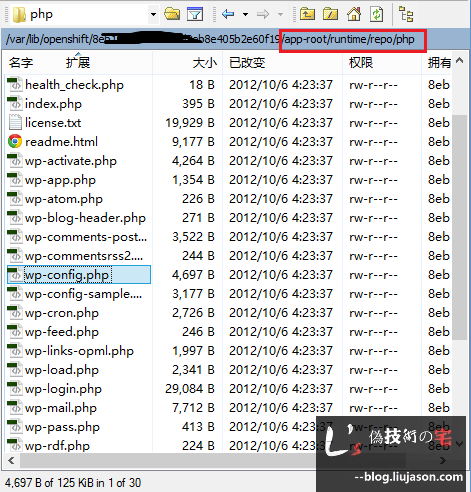Image resolution: width=471 pixels, height=492 pixels.
Task: Sort by 大小 column header
Action: [205, 63]
